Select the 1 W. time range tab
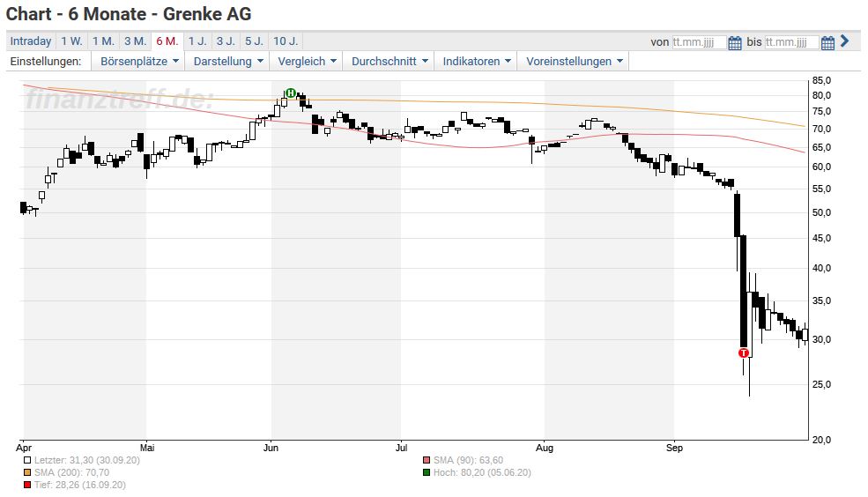Viewport: 868px width, 497px height. [x=71, y=41]
